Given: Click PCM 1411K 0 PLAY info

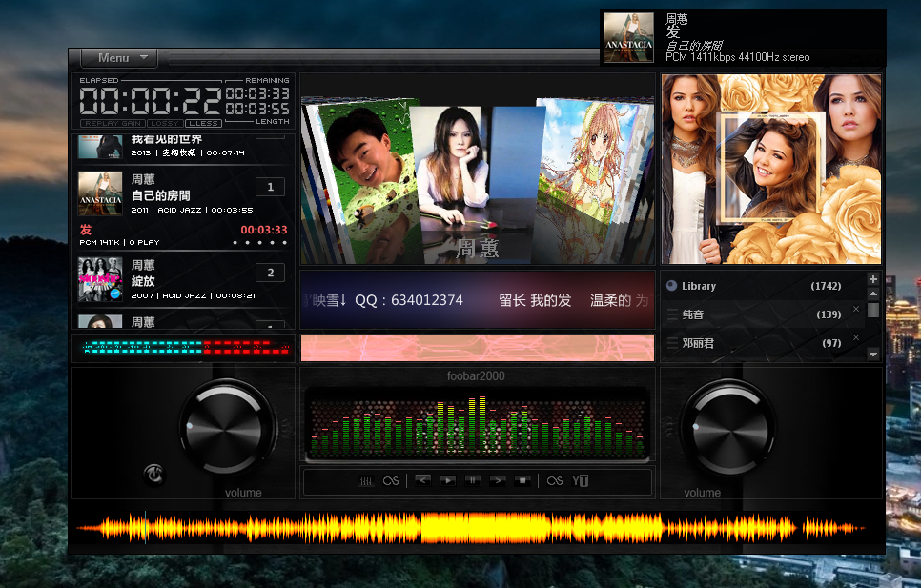Looking at the screenshot, I should (119, 242).
